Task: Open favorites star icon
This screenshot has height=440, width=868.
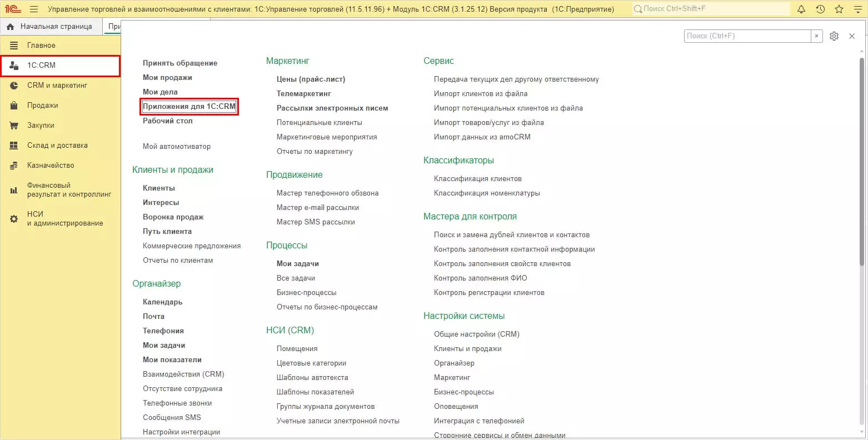Action: point(839,9)
